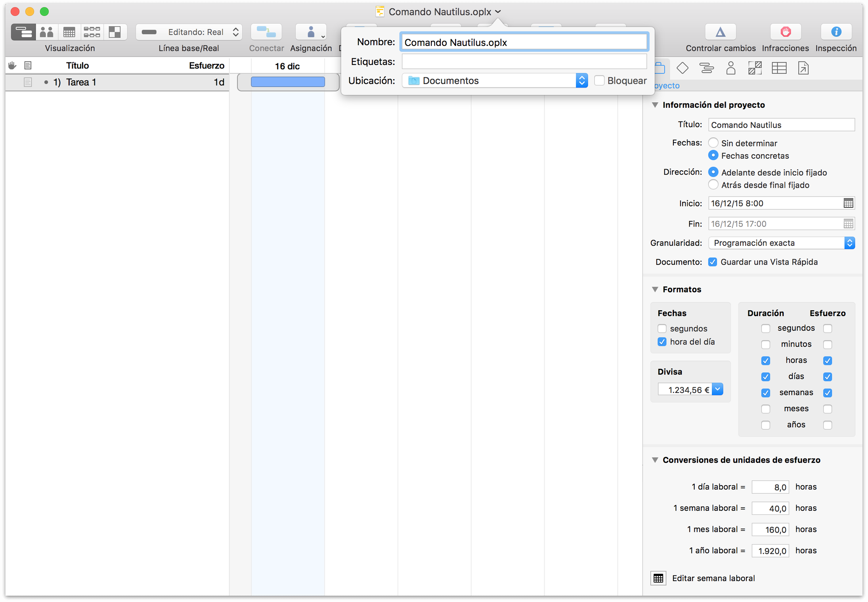Open Ubicación Documentos dropdown
Screen dimensions: 868x602
(x=495, y=80)
